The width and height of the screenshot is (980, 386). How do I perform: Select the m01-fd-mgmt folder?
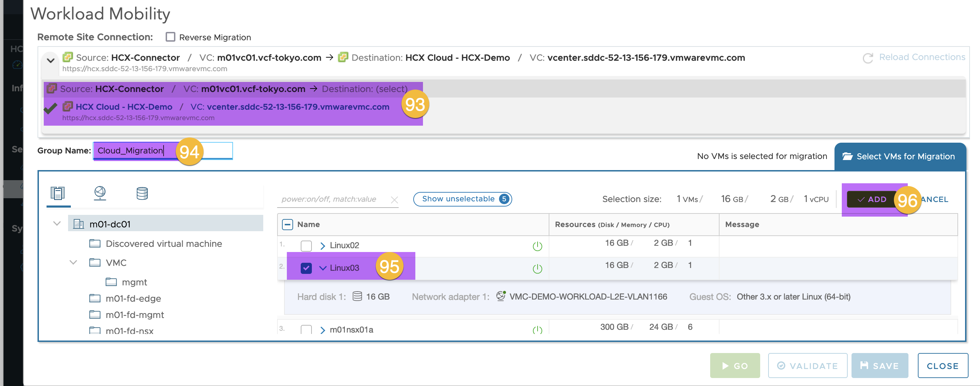(135, 315)
